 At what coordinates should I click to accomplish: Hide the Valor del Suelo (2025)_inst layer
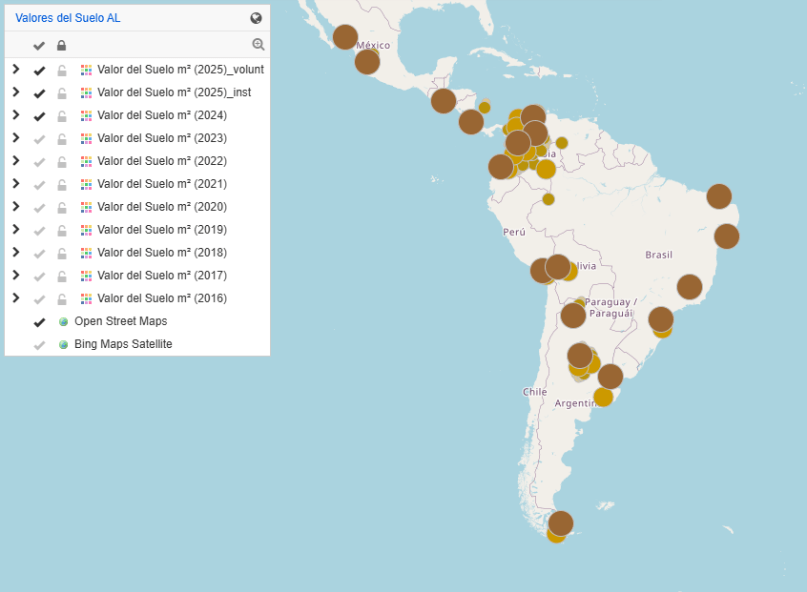coord(39,93)
